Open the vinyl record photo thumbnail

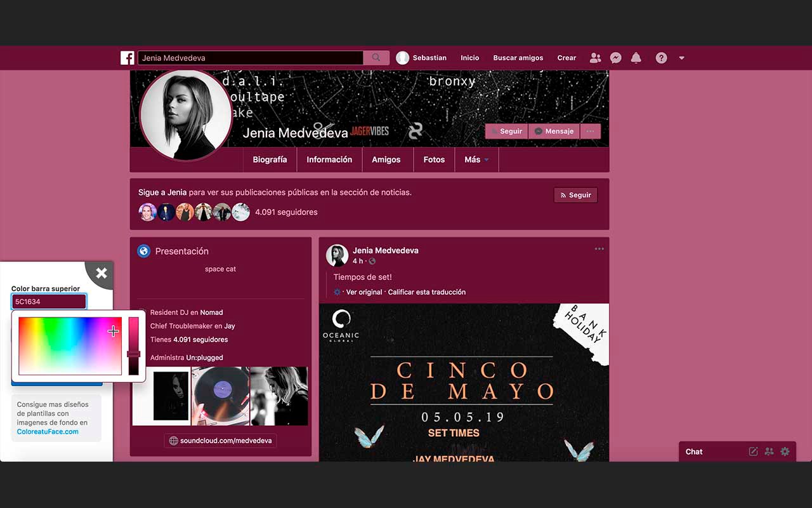(x=220, y=396)
